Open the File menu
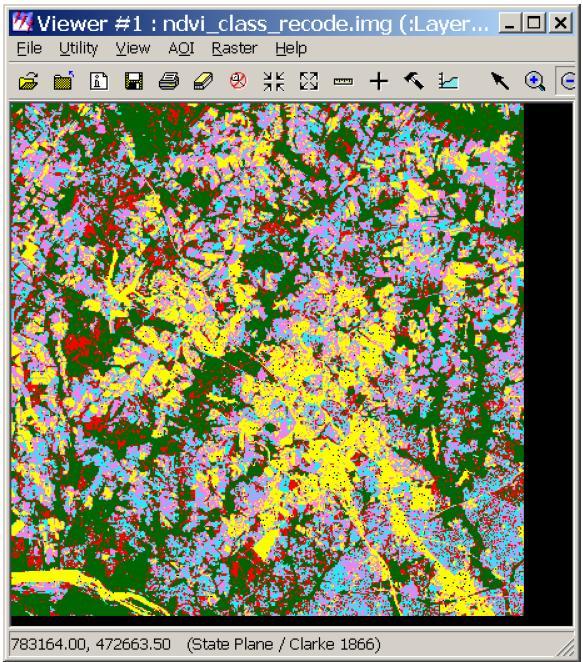 (x=29, y=48)
